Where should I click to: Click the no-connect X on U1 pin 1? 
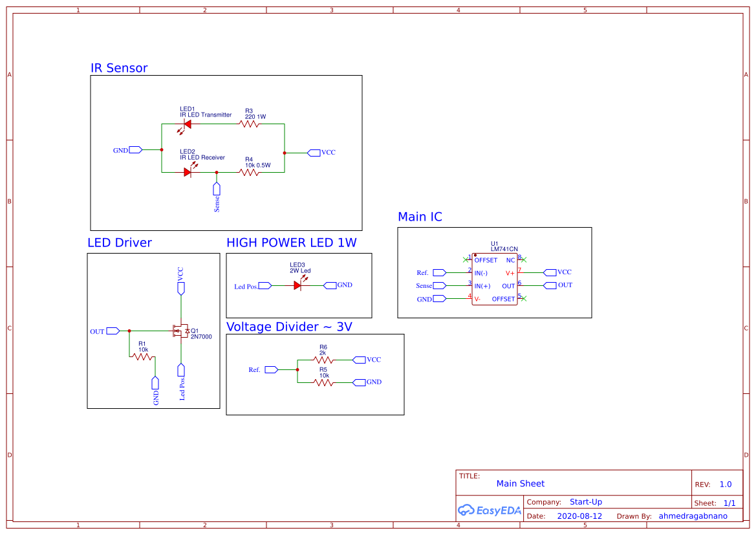tap(465, 259)
